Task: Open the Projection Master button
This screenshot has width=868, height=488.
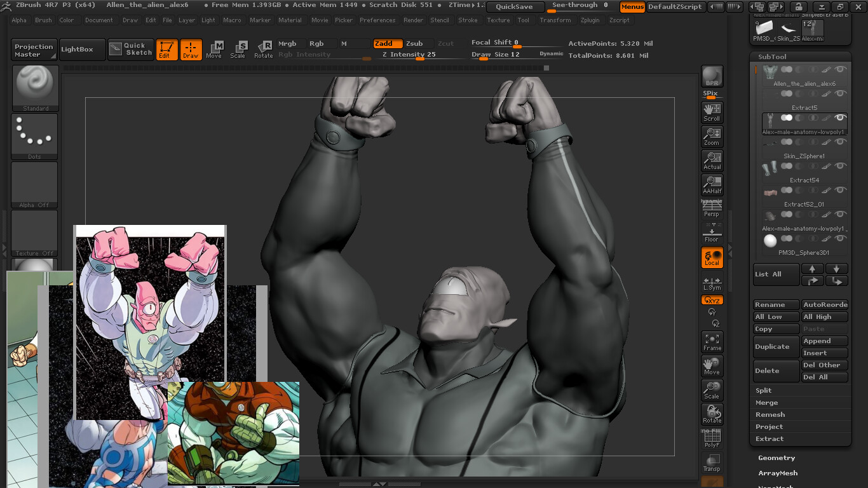Action: click(34, 50)
